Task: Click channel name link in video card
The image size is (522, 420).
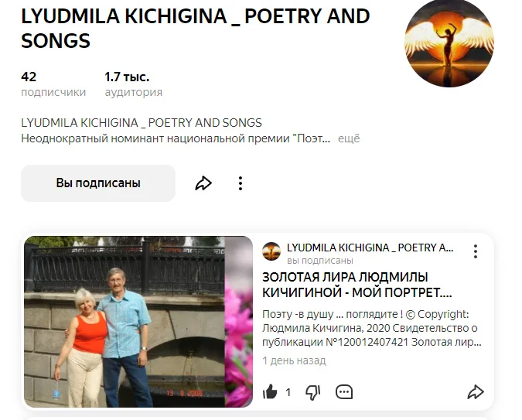Action: click(x=370, y=248)
